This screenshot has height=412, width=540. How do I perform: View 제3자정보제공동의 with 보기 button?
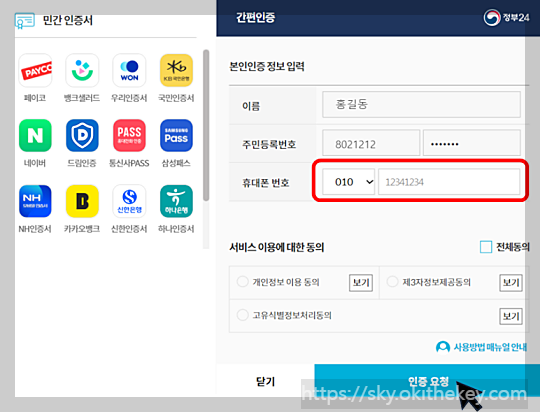click(x=511, y=283)
